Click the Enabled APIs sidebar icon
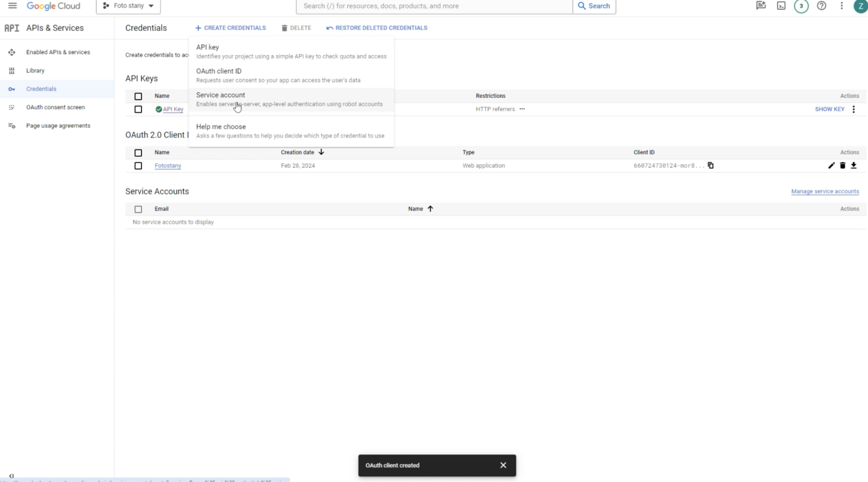This screenshot has height=482, width=868. point(12,52)
